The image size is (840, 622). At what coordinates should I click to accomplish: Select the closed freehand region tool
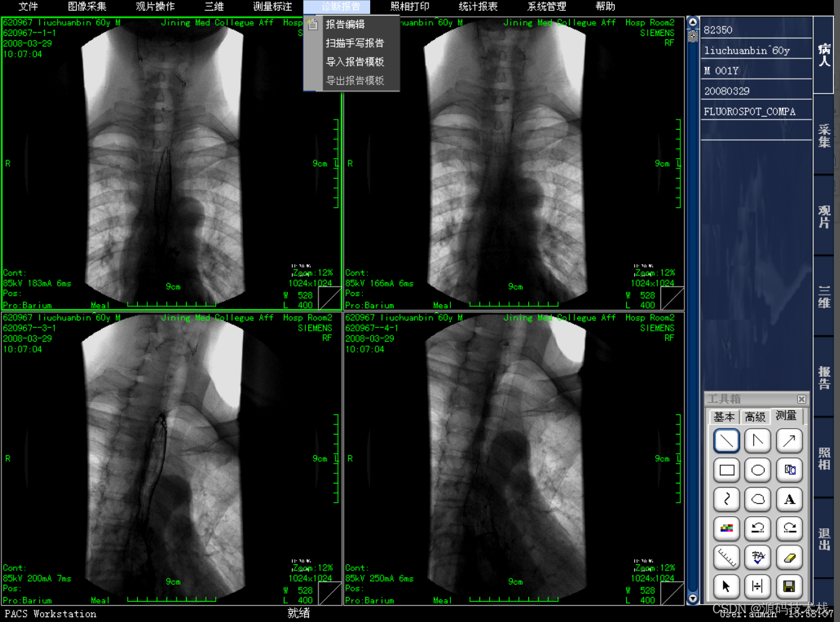758,499
